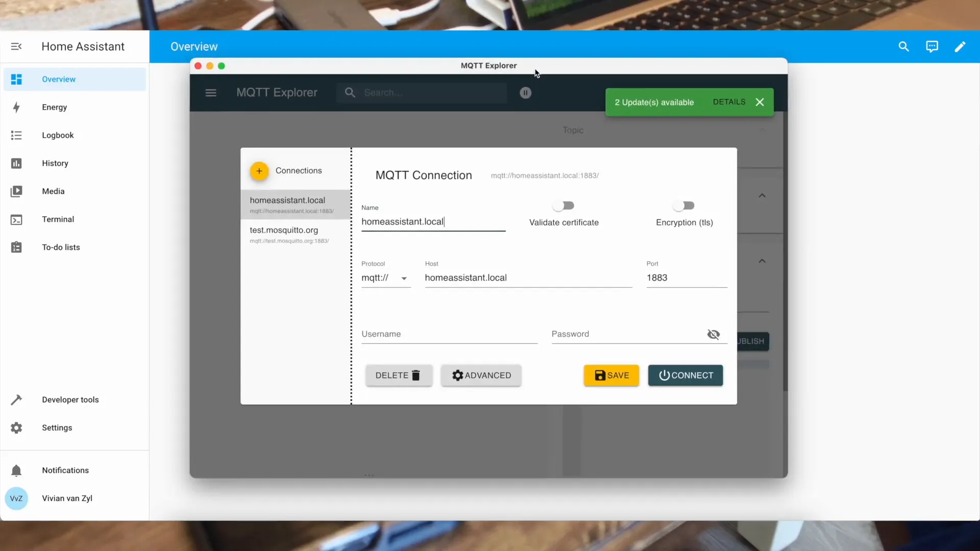The height and width of the screenshot is (551, 980).
Task: Open Home Assistant Settings
Action: point(75,428)
